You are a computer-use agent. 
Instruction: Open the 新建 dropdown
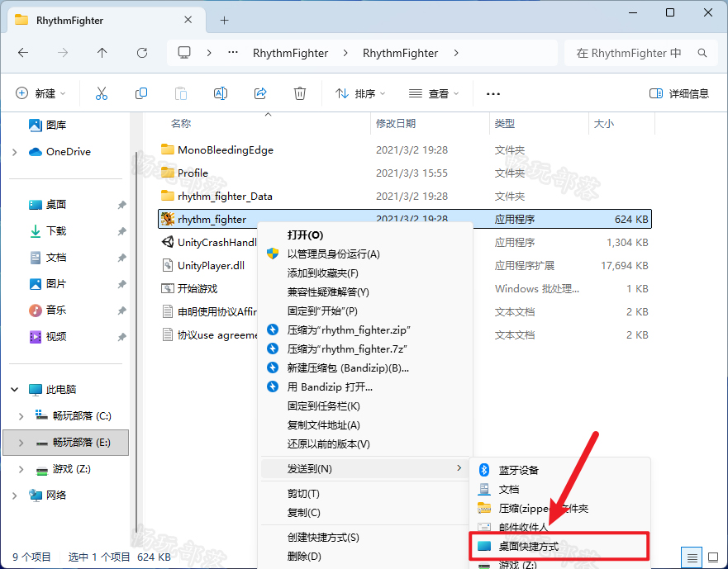(x=40, y=94)
